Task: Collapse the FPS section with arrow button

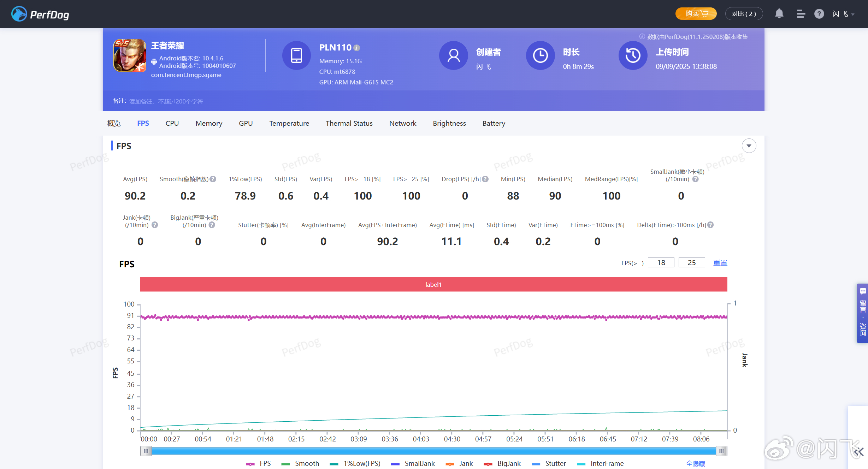Action: pyautogui.click(x=749, y=146)
